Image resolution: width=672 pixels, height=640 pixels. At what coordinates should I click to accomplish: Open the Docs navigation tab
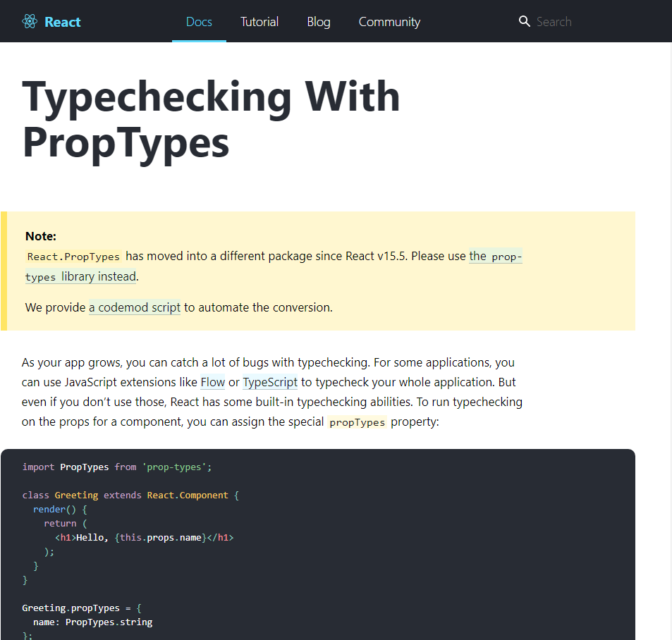[199, 21]
